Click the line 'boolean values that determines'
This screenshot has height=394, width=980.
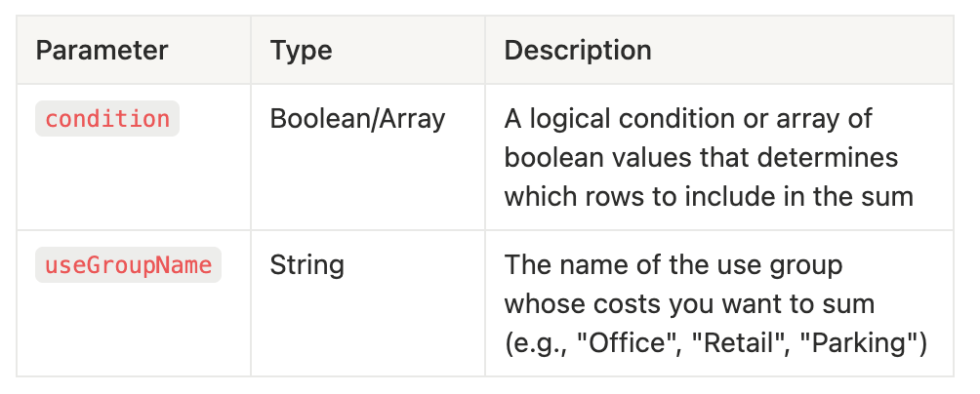pos(701,157)
